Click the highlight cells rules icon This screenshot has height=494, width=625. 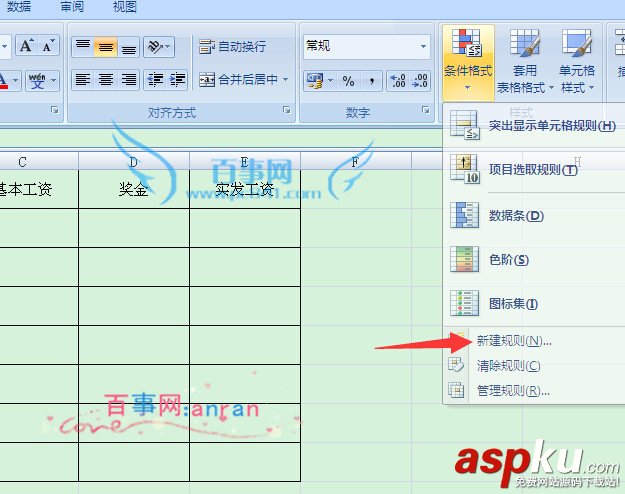pos(464,125)
